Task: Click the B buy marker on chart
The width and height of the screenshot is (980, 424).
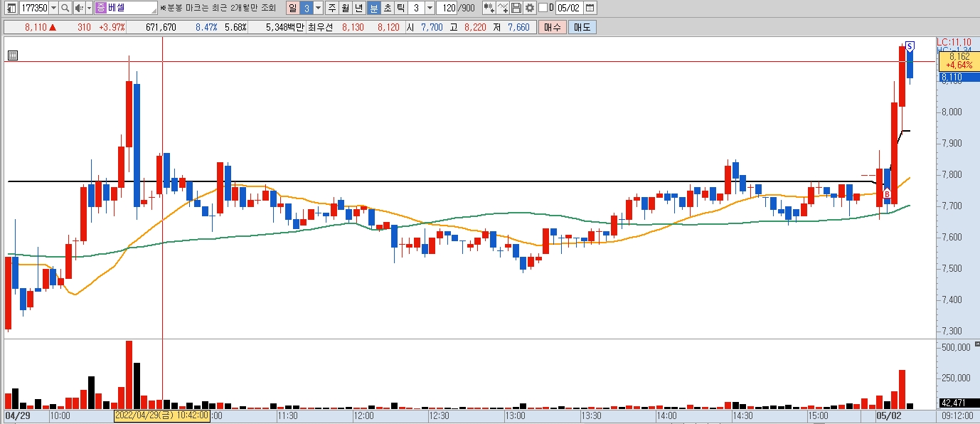Action: pyautogui.click(x=887, y=194)
